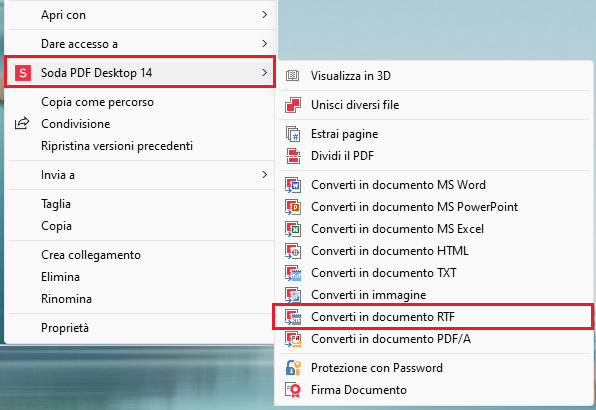Click the PowerPoint conversion icon
This screenshot has height=410, width=596.
click(293, 207)
